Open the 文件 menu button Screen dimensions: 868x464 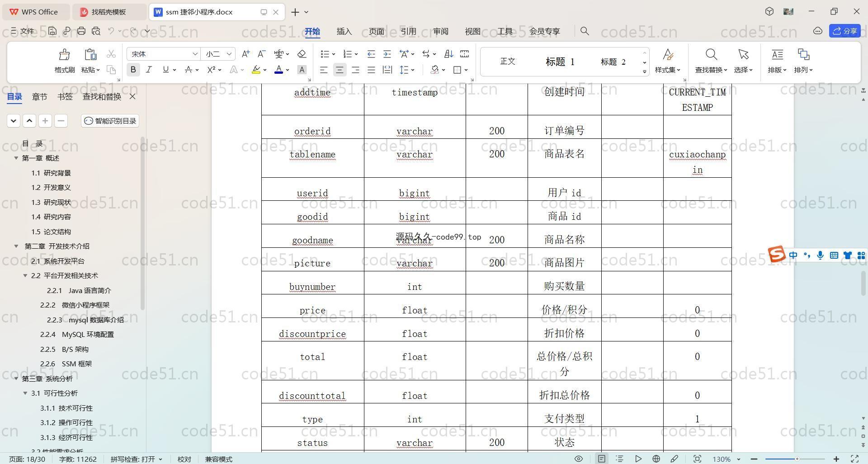pos(22,31)
